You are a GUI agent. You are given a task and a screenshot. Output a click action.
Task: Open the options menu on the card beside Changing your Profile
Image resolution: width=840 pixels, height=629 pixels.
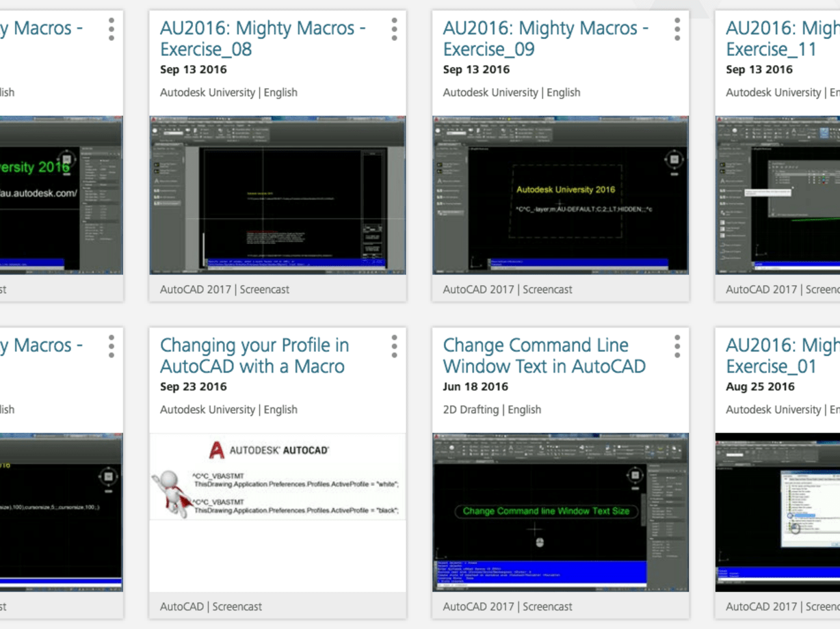click(111, 347)
